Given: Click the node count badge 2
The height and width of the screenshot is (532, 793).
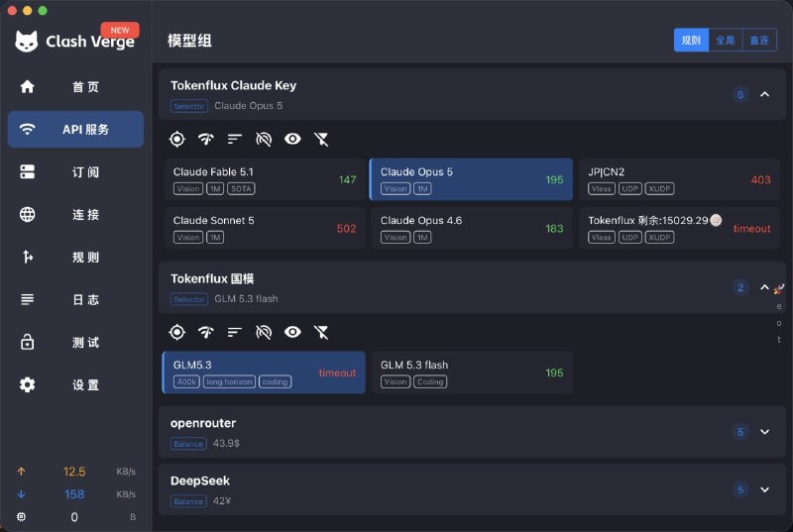Looking at the screenshot, I should (x=740, y=287).
